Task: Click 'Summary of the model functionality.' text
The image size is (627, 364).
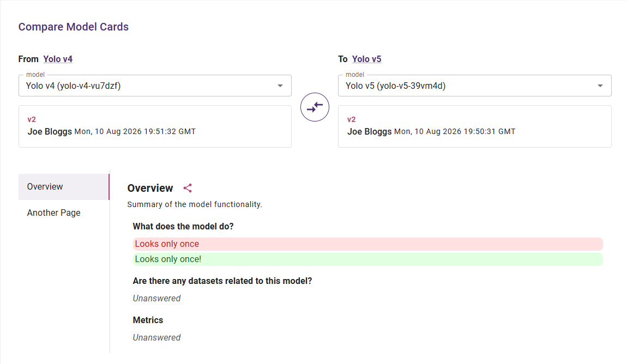Action: click(195, 204)
